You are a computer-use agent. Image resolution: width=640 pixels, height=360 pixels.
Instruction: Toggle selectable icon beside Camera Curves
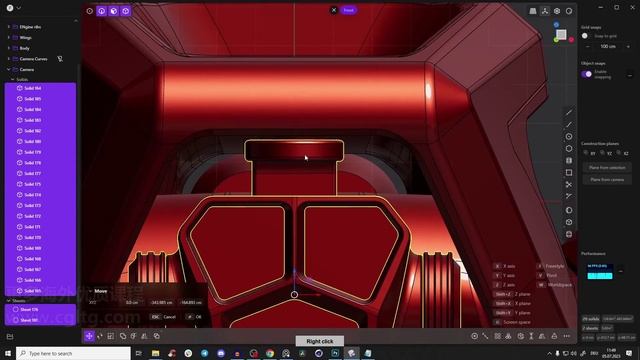pos(60,59)
